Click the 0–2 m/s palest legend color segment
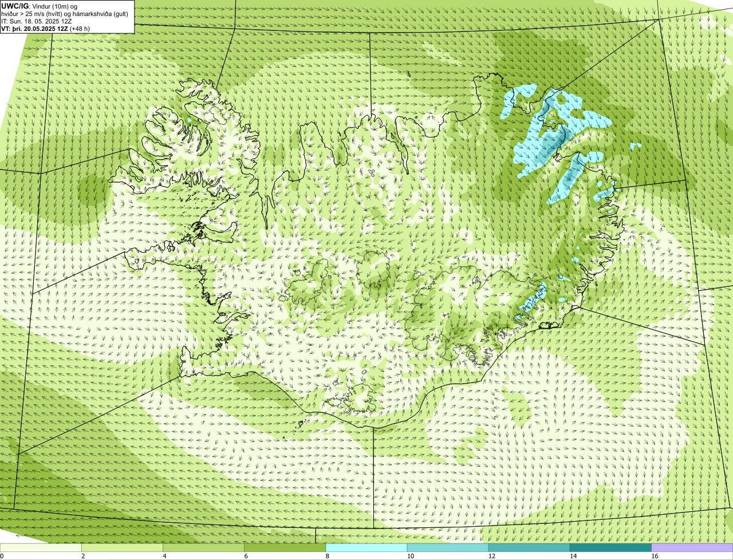Screen dimensions: 733x560 click(41, 547)
